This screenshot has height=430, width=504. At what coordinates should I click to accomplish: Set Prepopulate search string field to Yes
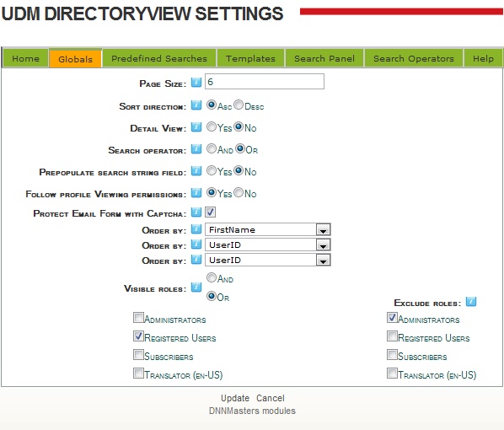click(212, 170)
